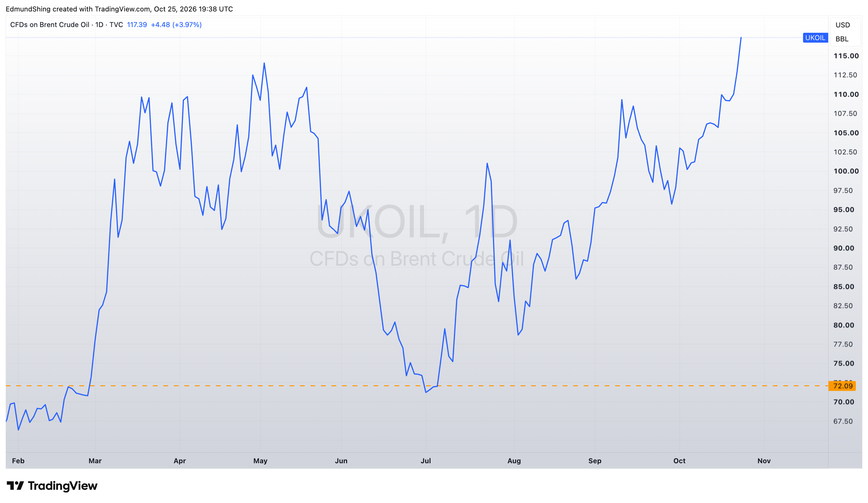The image size is (868, 503).
Task: Click the Feb label on time axis
Action: [18, 461]
